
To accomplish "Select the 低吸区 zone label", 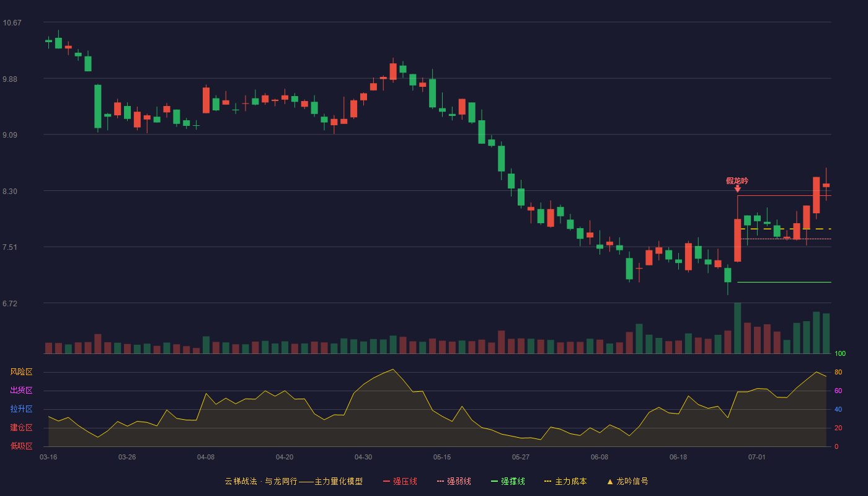I will tap(22, 446).
